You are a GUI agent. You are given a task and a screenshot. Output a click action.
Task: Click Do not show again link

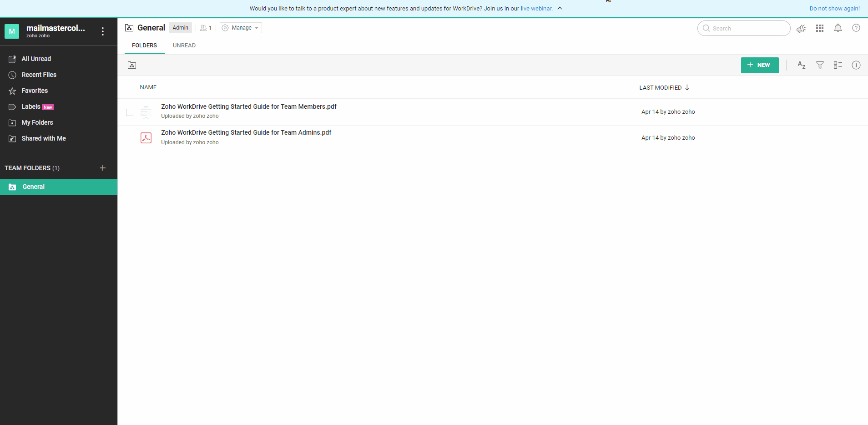click(x=835, y=8)
